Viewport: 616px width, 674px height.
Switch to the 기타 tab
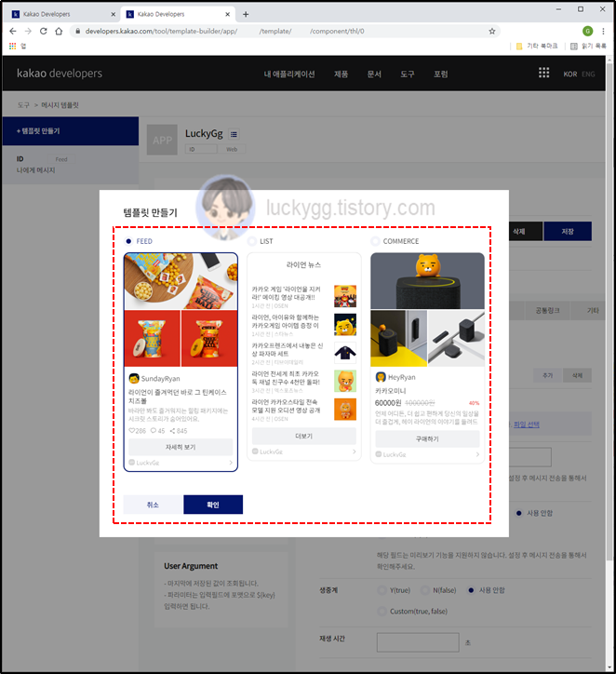tap(593, 310)
